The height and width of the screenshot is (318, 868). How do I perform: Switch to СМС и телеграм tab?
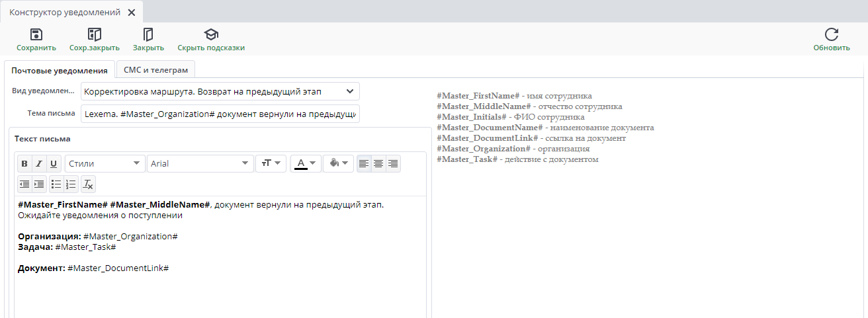click(155, 70)
